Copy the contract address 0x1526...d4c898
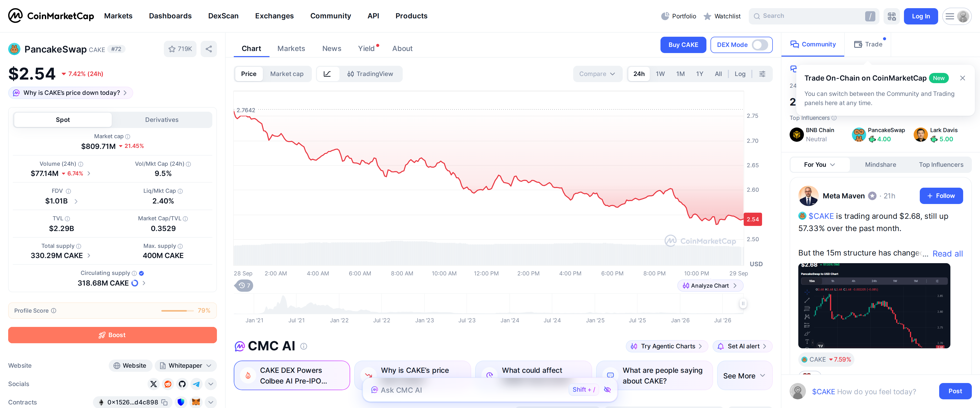This screenshot has height=408, width=980. [x=165, y=402]
